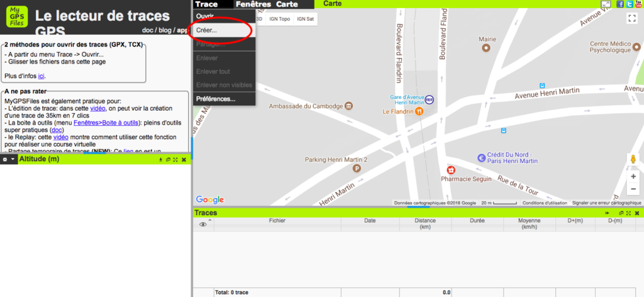Detach the Altitude panel window
Viewport: 644px width, 297px height.
coord(168,159)
